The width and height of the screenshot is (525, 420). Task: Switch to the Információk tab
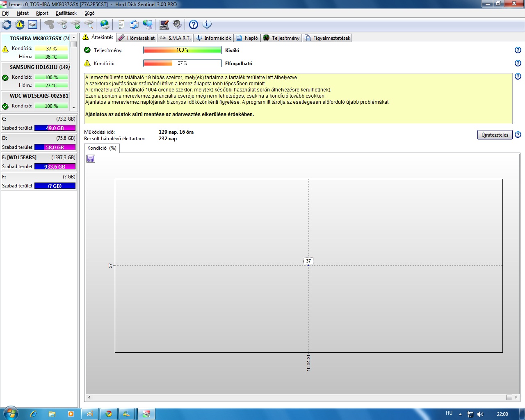click(x=213, y=38)
